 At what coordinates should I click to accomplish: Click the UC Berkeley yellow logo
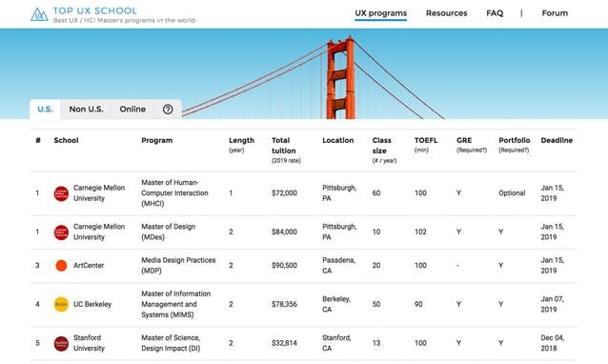click(61, 304)
